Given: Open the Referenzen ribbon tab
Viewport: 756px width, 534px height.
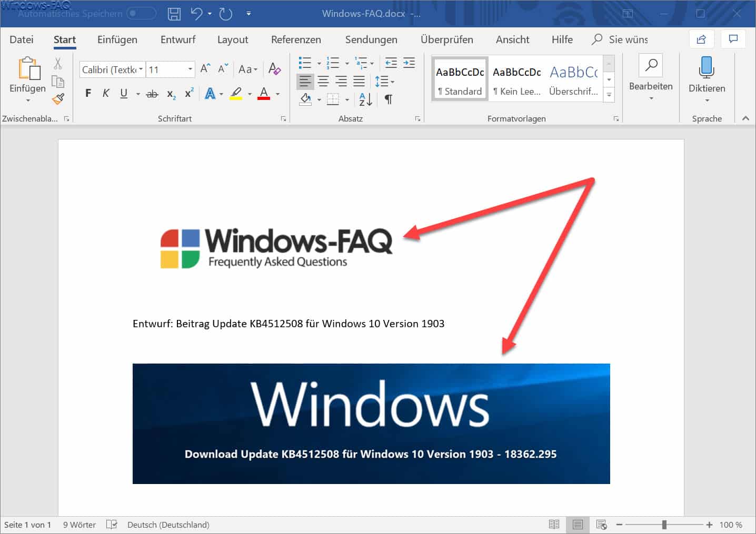Looking at the screenshot, I should (296, 39).
